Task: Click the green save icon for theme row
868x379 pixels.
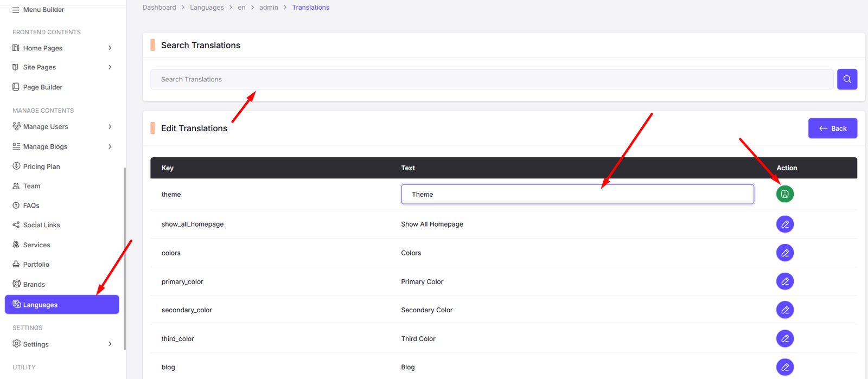Action: pyautogui.click(x=784, y=194)
